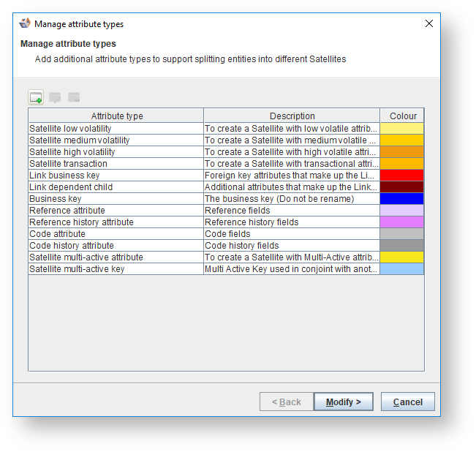
Task: Click the application icon in title bar
Action: pos(25,23)
